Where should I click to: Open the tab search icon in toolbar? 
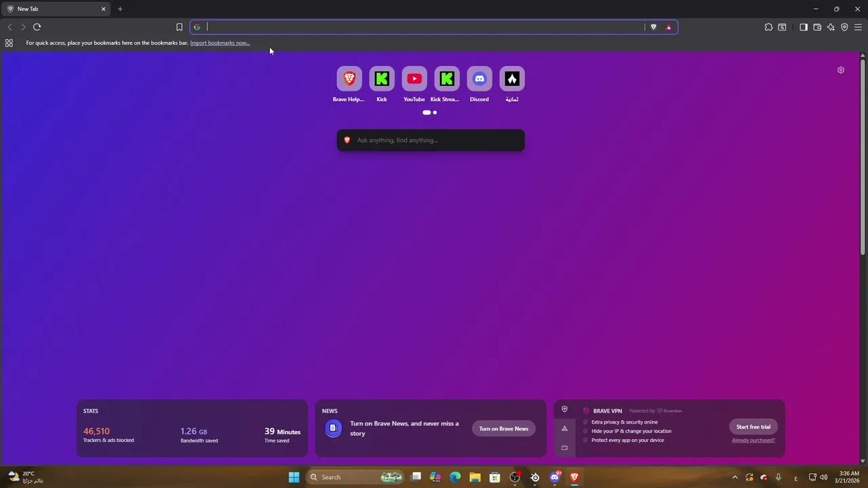coord(782,27)
